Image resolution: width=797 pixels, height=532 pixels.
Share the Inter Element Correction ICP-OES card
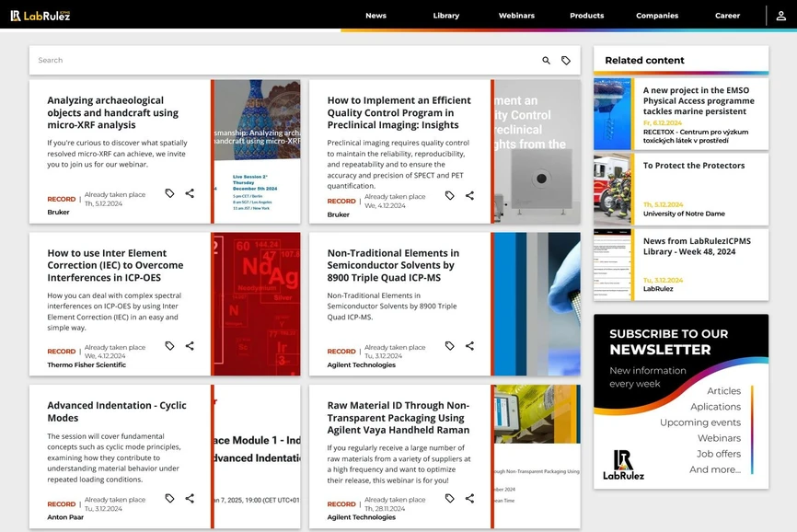(190, 346)
